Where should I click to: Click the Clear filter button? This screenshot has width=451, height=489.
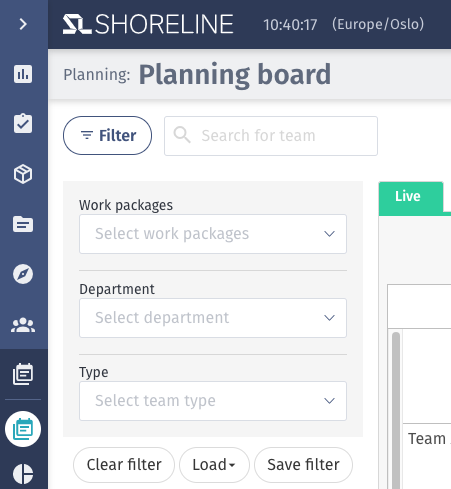(124, 465)
